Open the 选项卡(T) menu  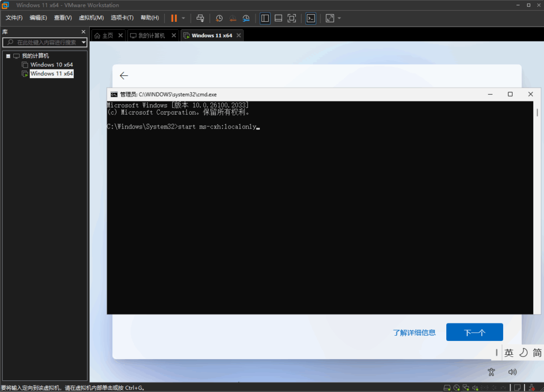tap(122, 18)
